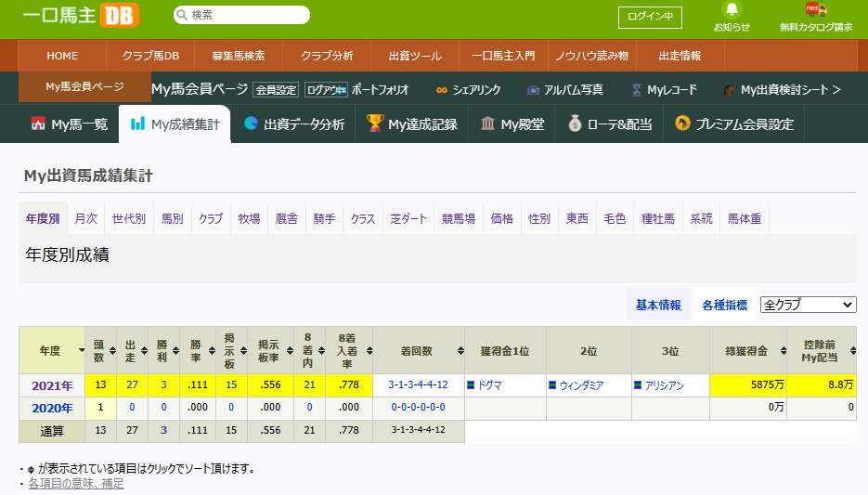Open アルバム写真 camera icon link
868x495 pixels.
click(x=564, y=90)
